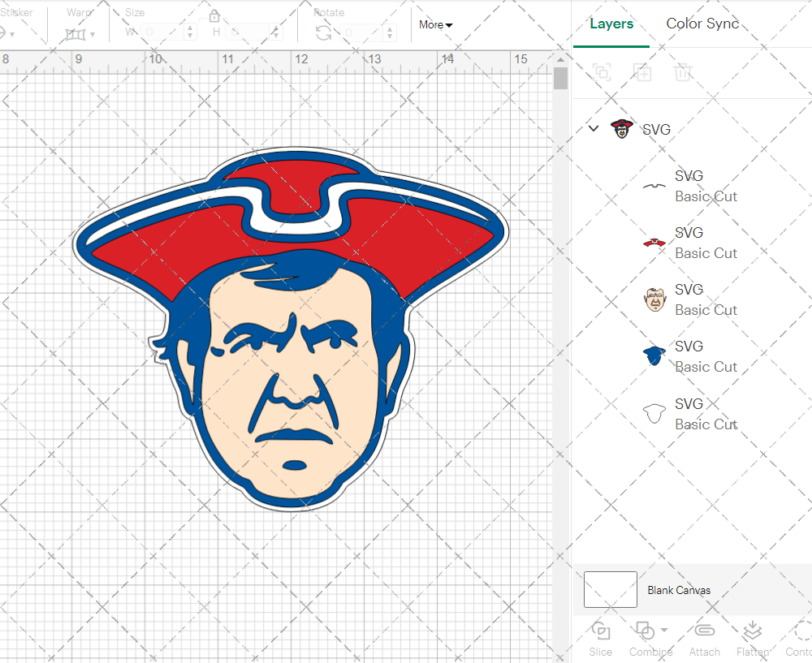The height and width of the screenshot is (663, 812).
Task: Open the Combine dropdown arrow
Action: coord(664,631)
